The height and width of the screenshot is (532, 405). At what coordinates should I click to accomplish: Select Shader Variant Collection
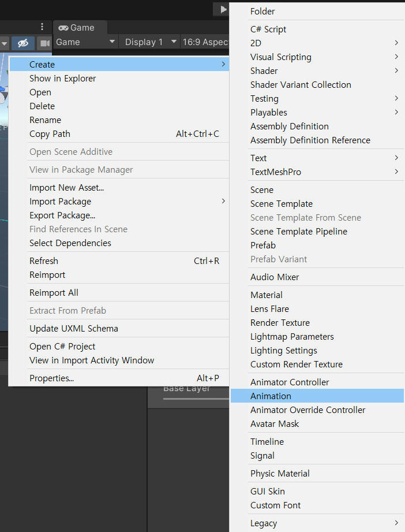317,85
